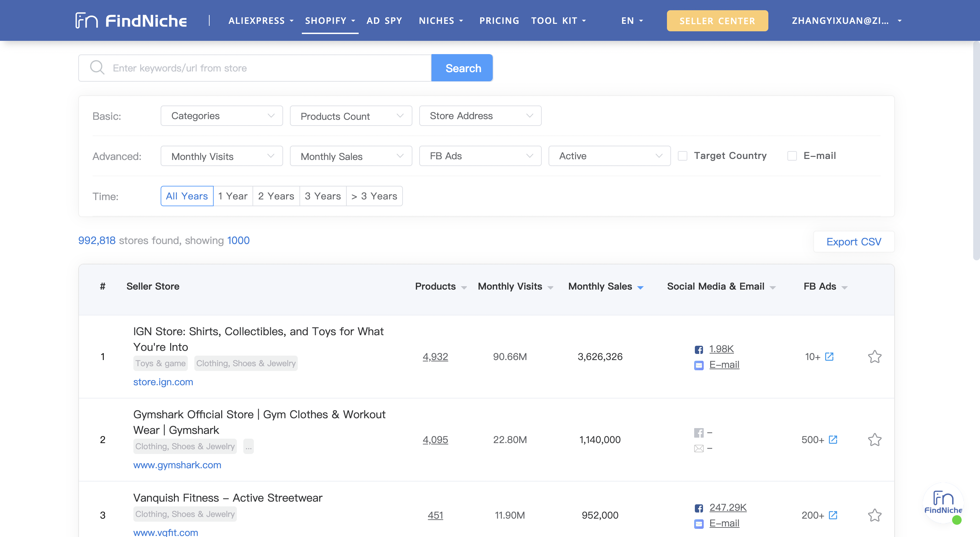Click the external link icon next to IGN Store FB Ads
The image size is (980, 537).
tap(830, 356)
